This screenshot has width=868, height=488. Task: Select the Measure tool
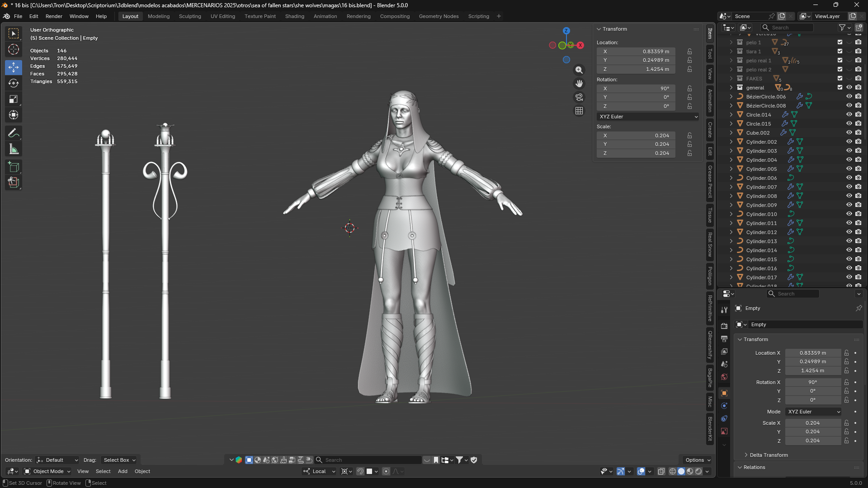pos(14,149)
